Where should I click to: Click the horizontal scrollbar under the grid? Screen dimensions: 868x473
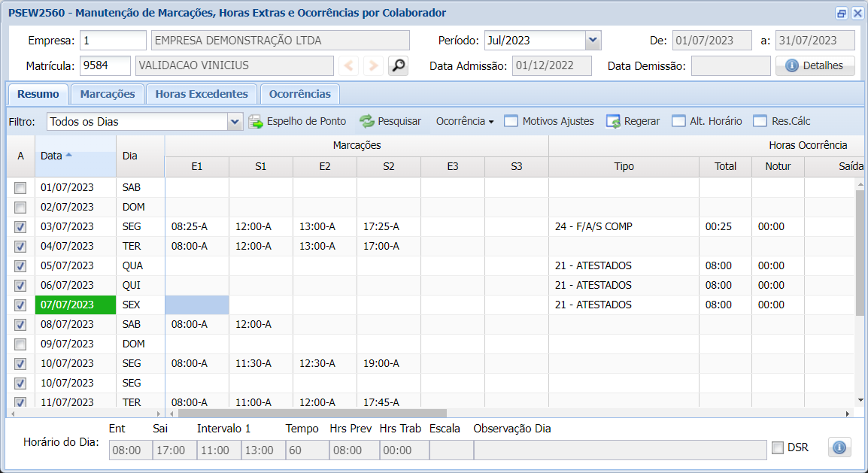pos(312,414)
